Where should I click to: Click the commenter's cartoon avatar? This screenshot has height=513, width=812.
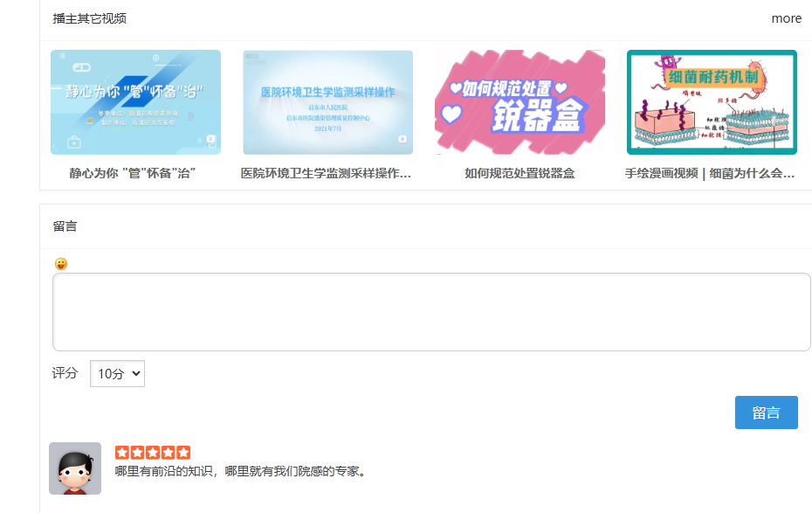75,468
